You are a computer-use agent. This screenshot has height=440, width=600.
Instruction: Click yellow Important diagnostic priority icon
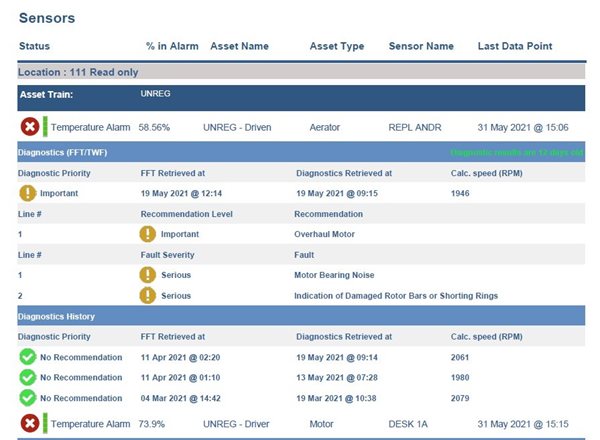28,193
